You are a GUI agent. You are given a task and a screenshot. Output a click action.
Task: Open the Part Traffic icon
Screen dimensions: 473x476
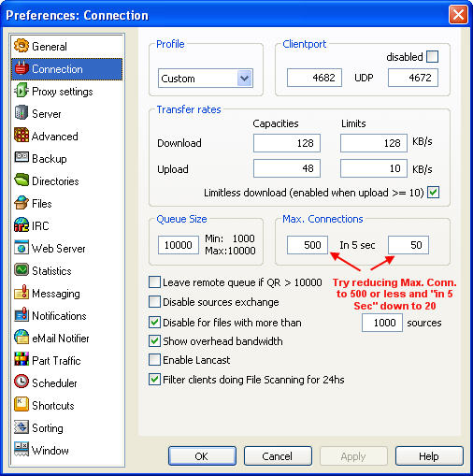pos(21,360)
